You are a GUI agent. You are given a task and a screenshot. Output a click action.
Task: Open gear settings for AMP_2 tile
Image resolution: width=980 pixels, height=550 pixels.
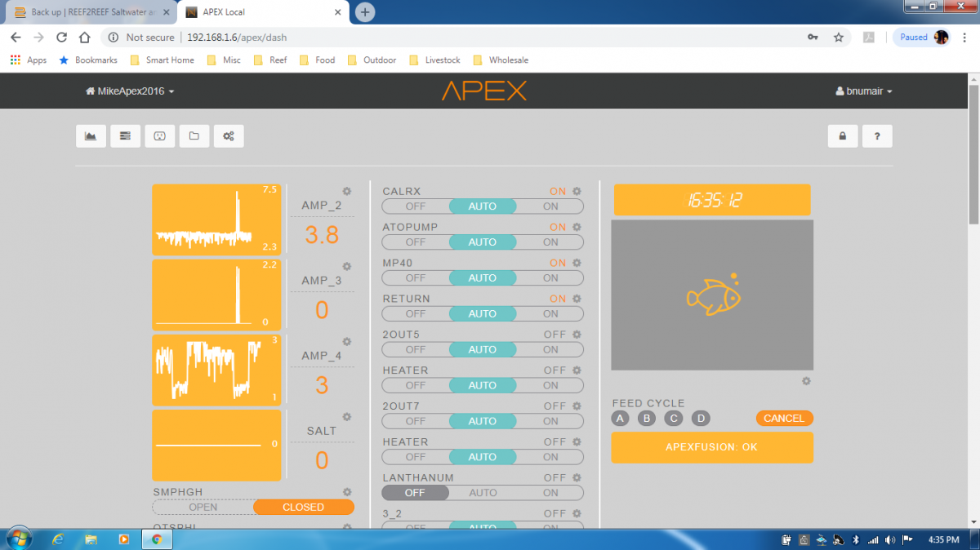(346, 191)
